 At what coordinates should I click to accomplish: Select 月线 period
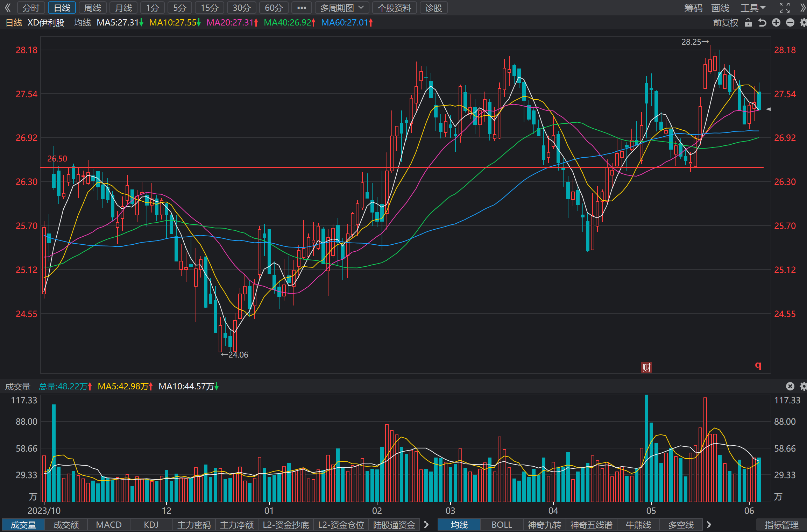pos(123,8)
